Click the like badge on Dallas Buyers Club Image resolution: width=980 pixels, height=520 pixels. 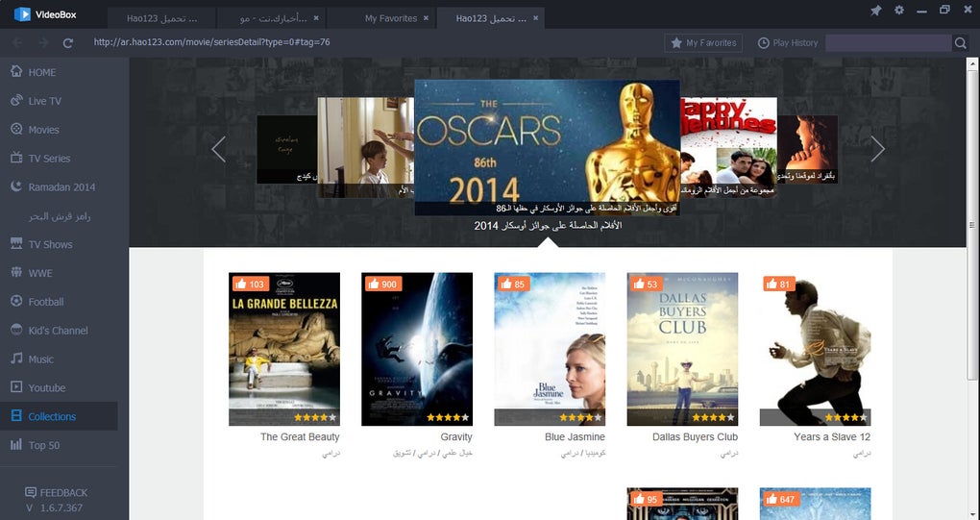(646, 284)
